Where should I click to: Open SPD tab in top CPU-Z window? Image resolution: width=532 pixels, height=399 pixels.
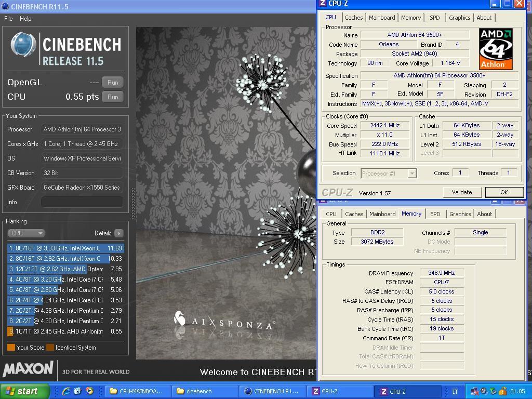(x=435, y=18)
